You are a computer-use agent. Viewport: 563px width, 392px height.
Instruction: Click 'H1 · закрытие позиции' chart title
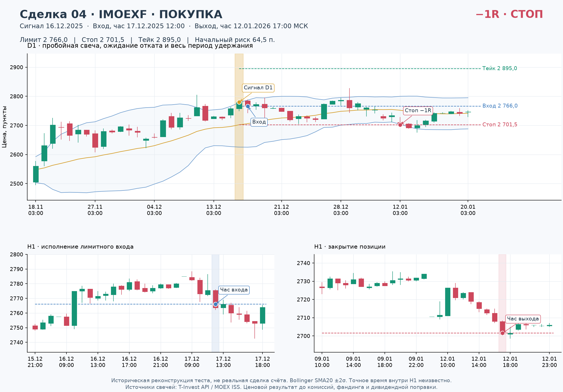click(x=350, y=247)
